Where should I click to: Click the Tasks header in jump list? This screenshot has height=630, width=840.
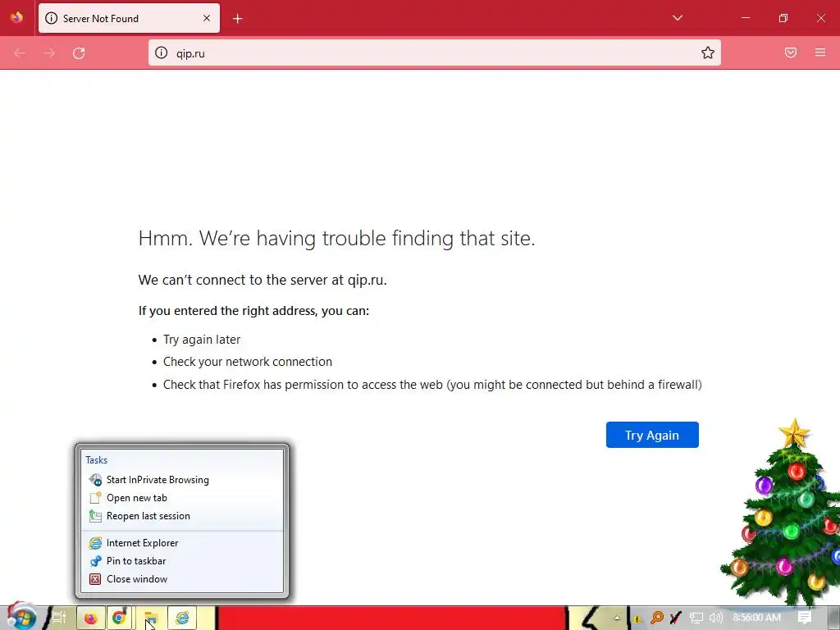[x=97, y=460]
